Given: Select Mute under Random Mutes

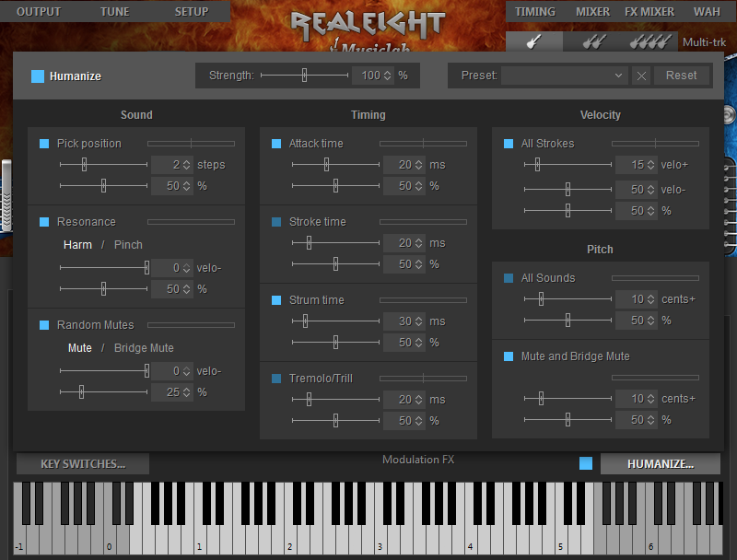Looking at the screenshot, I should click(80, 348).
